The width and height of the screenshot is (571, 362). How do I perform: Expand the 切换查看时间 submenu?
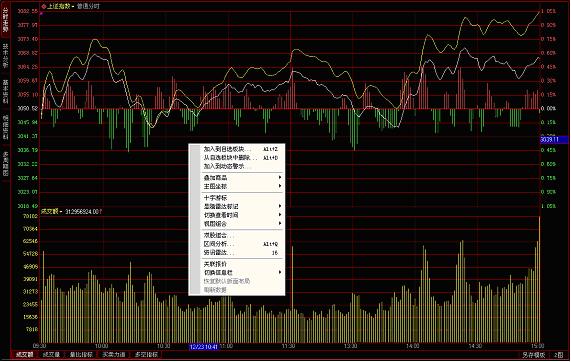[280, 215]
